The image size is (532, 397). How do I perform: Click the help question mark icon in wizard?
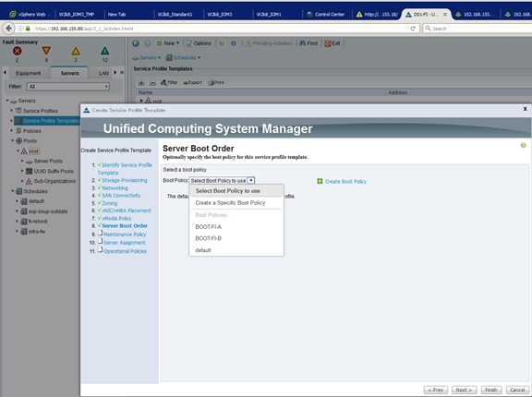pos(523,145)
